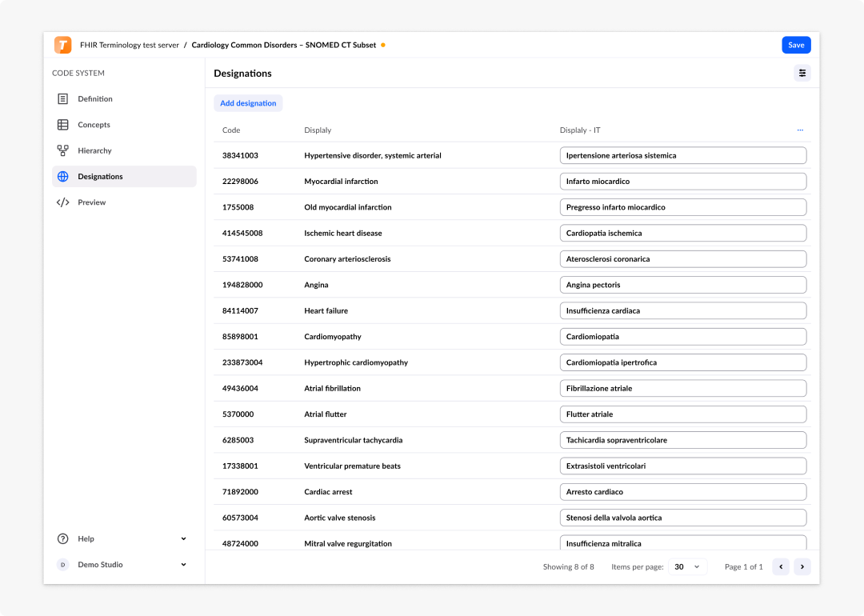Image resolution: width=864 pixels, height=616 pixels.
Task: Click Atrial fibrillation display text
Action: coord(332,389)
